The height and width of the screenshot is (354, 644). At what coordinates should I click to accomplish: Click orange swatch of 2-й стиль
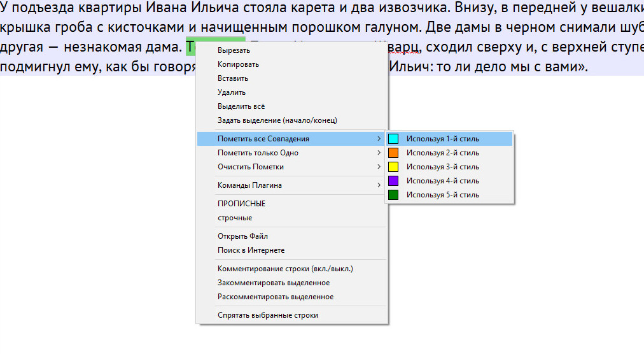point(393,153)
